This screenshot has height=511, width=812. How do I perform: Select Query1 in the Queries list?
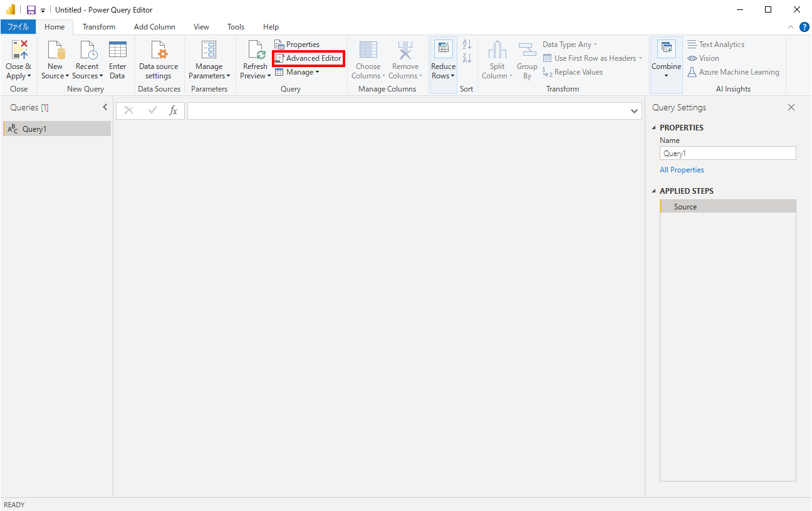pyautogui.click(x=34, y=129)
